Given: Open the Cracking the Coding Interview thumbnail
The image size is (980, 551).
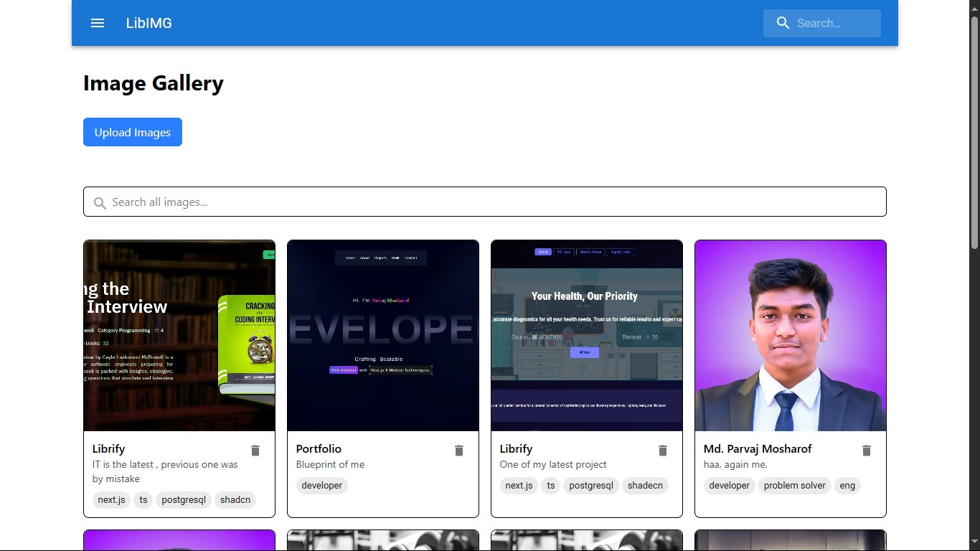Looking at the screenshot, I should coord(179,336).
